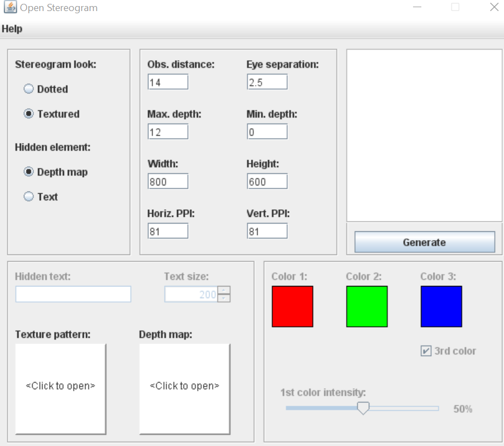Focus the Height input field
Viewport: 504px width, 446px height.
pyautogui.click(x=267, y=182)
